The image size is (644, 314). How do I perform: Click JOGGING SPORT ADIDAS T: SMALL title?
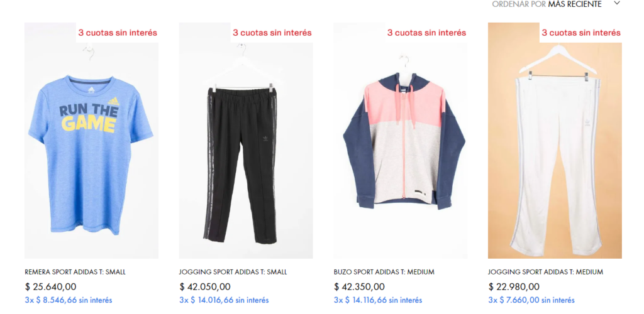tap(233, 272)
